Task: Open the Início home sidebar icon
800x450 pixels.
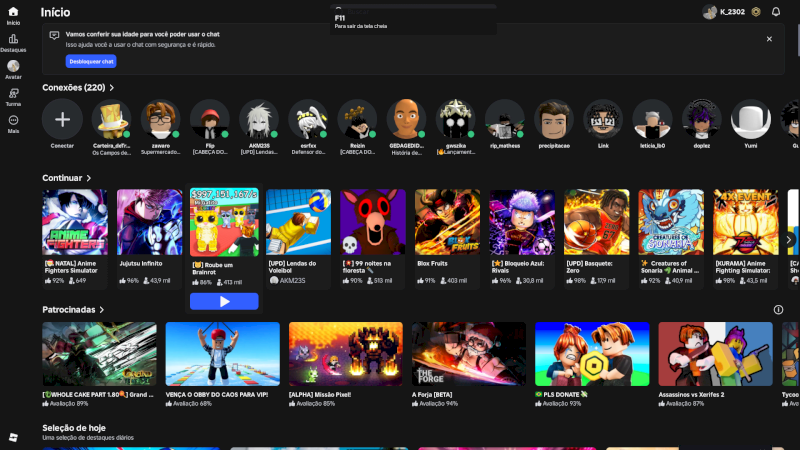Action: (13, 12)
